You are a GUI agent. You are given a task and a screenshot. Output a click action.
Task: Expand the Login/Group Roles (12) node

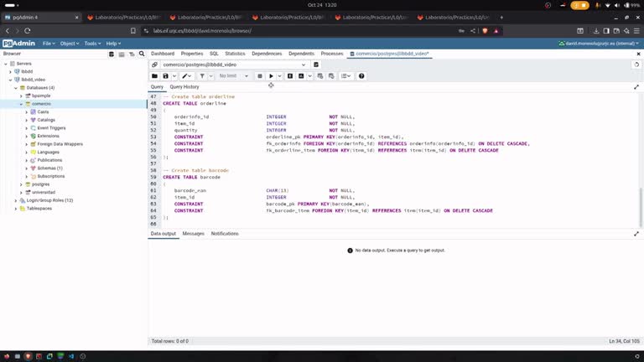pos(16,200)
